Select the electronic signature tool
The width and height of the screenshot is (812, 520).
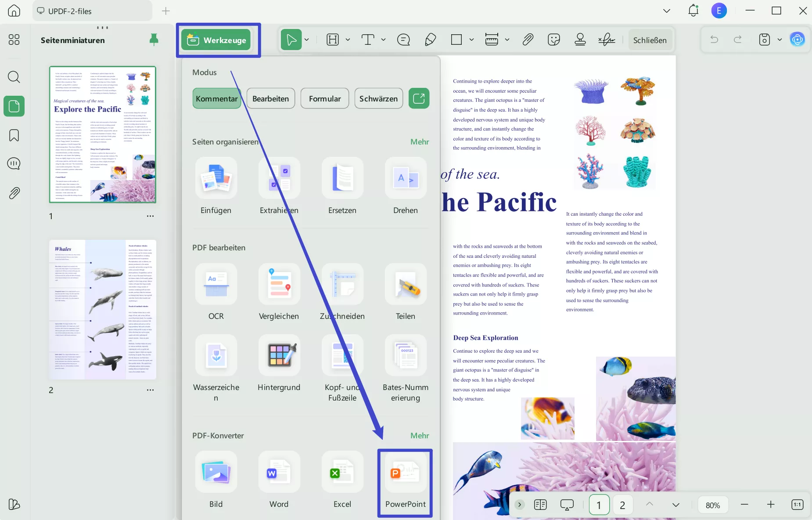coord(607,40)
